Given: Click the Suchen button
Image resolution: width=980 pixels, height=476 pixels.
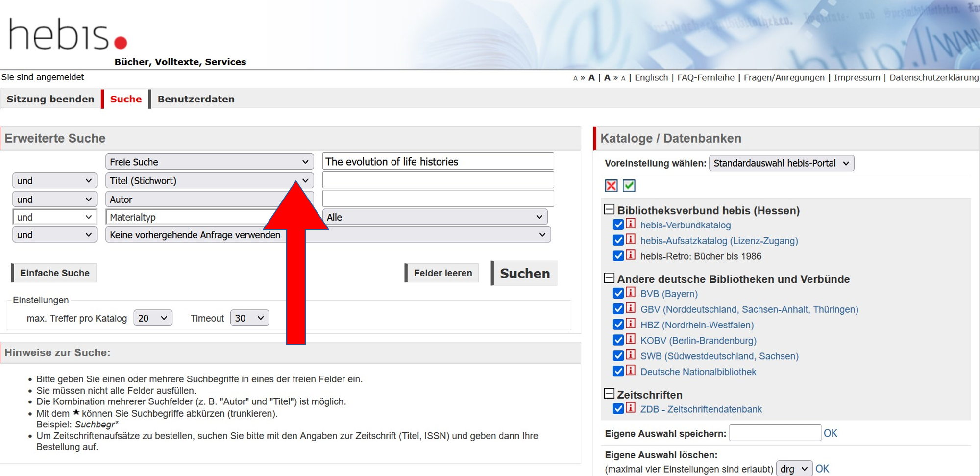Looking at the screenshot, I should [524, 273].
